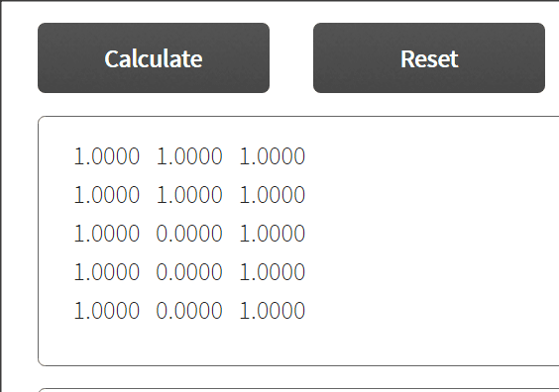Screen dimensions: 559x392
Task: Click fourth row, first column value 1.0000
Action: click(x=107, y=272)
